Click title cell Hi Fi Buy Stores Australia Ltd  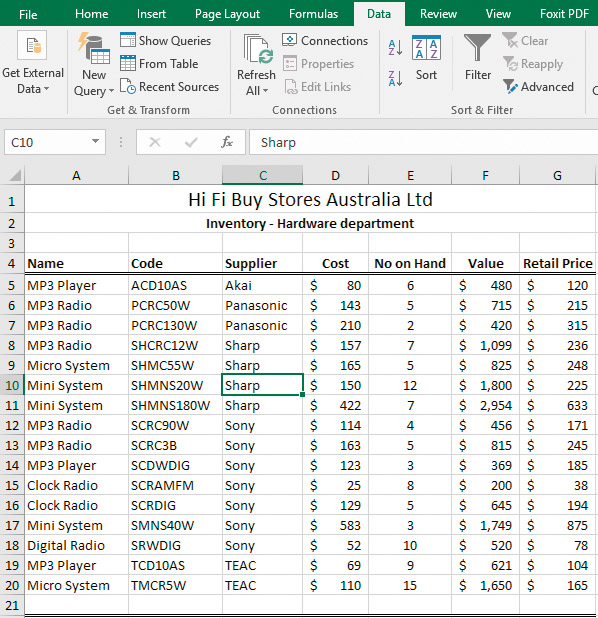pyautogui.click(x=310, y=199)
